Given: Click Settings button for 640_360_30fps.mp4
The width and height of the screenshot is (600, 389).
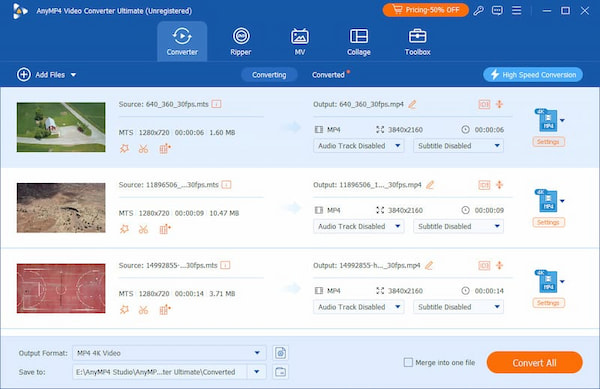Looking at the screenshot, I should (x=548, y=142).
